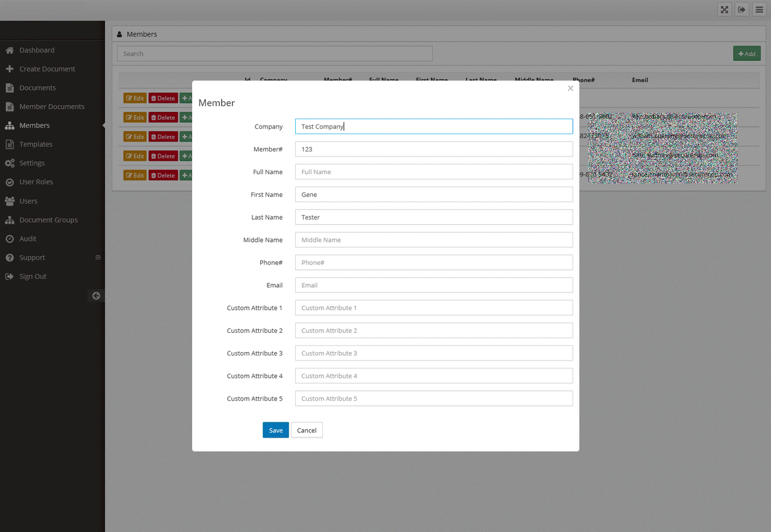Click the Document Groups hierarchy icon
The width and height of the screenshot is (771, 532).
(10, 220)
